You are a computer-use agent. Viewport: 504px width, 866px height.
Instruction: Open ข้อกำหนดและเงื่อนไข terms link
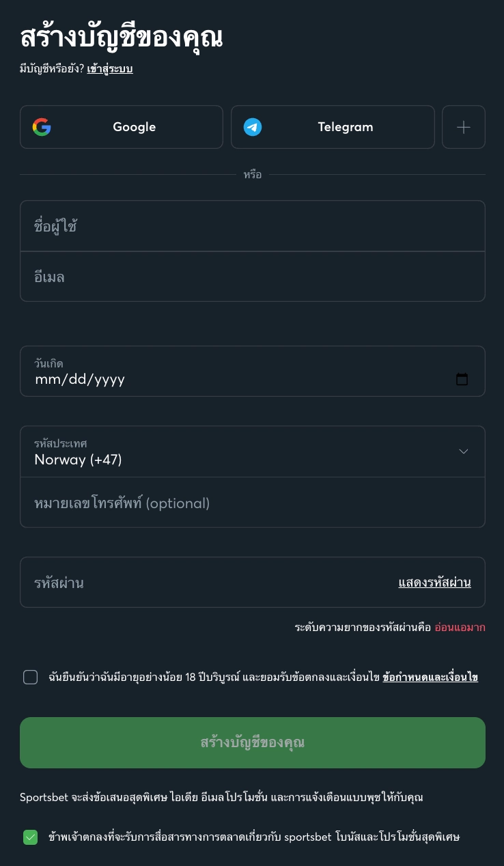[x=430, y=678]
